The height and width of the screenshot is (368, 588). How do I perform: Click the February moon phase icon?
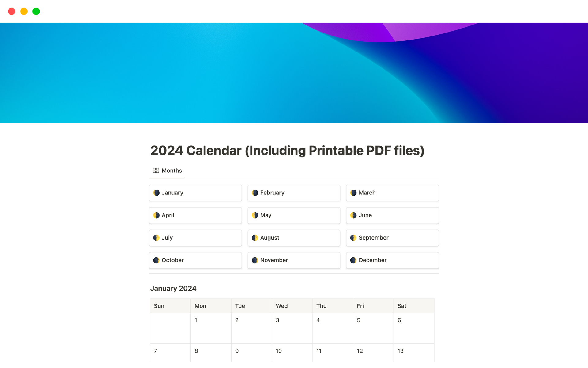click(255, 192)
